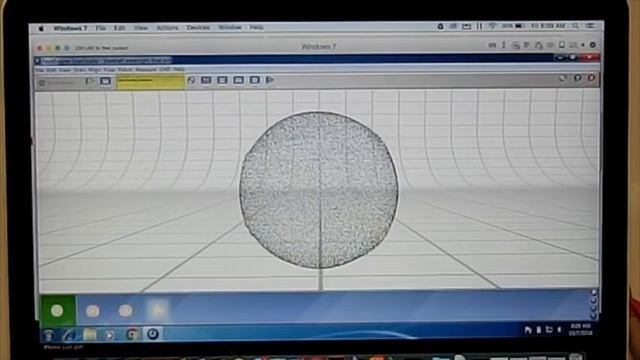
Task: Click the Windows taskbar clock
Action: [x=580, y=329]
